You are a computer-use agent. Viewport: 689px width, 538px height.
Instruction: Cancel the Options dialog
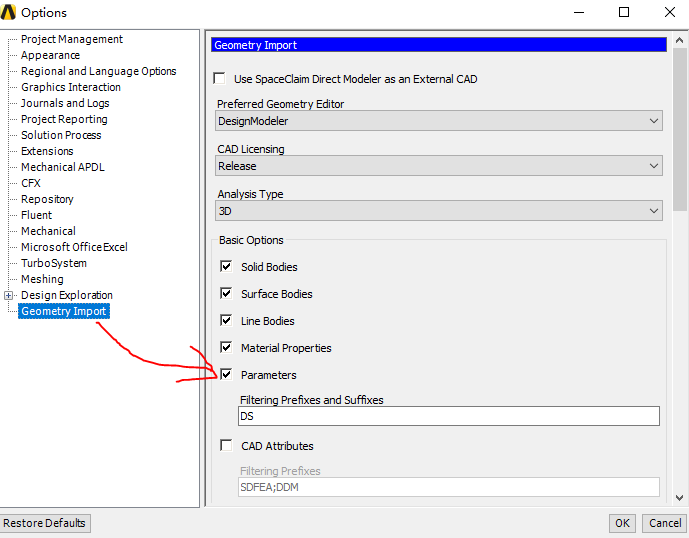(x=665, y=523)
